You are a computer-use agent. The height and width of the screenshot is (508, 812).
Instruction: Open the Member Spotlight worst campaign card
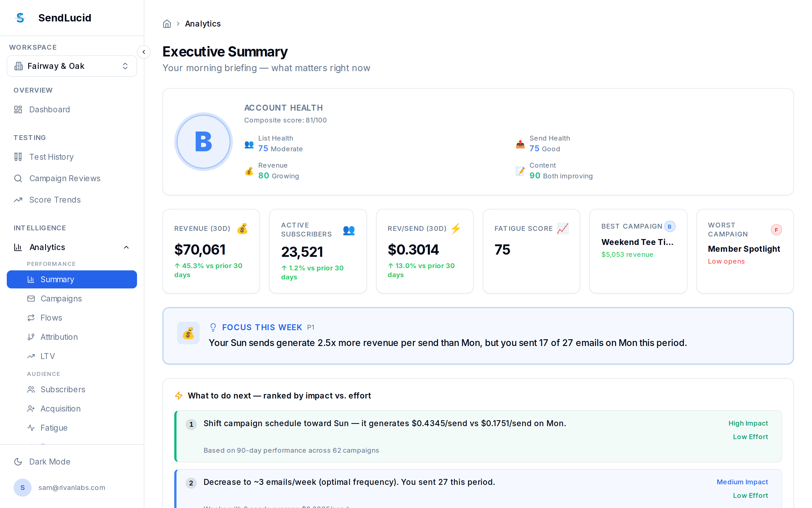pos(745,251)
